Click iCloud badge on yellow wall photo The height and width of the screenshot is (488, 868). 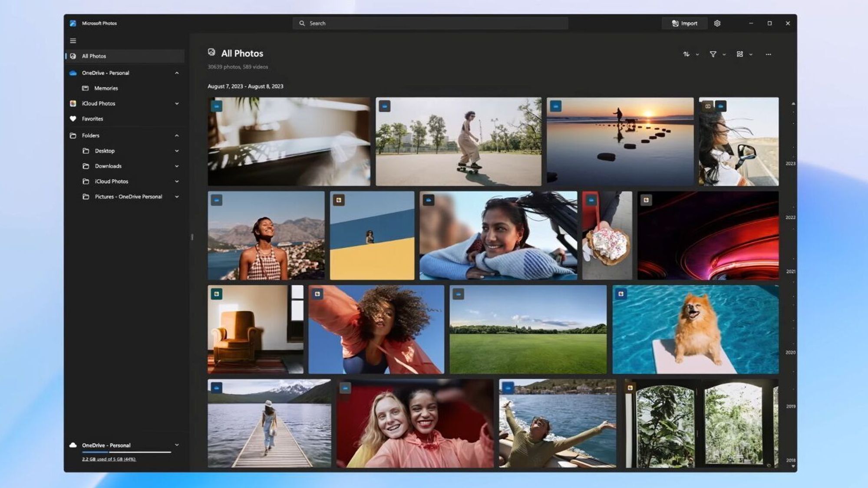339,200
